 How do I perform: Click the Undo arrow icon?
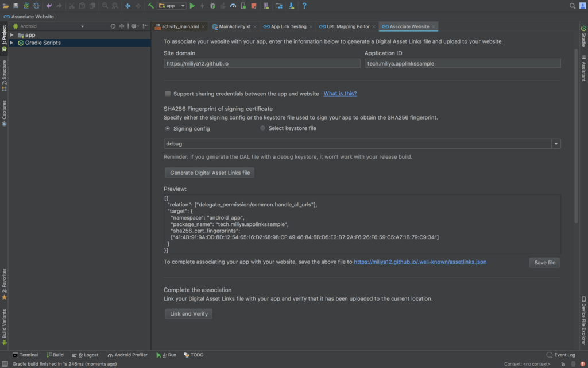(x=49, y=6)
